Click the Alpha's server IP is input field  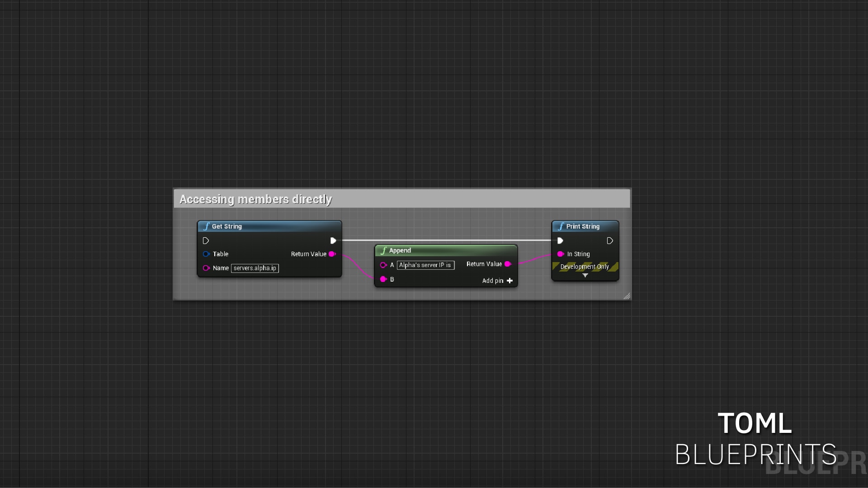click(x=425, y=265)
